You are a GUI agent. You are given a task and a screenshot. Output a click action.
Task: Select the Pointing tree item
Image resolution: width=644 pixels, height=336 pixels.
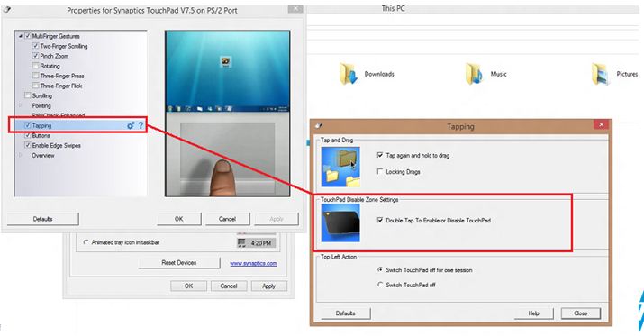[41, 105]
